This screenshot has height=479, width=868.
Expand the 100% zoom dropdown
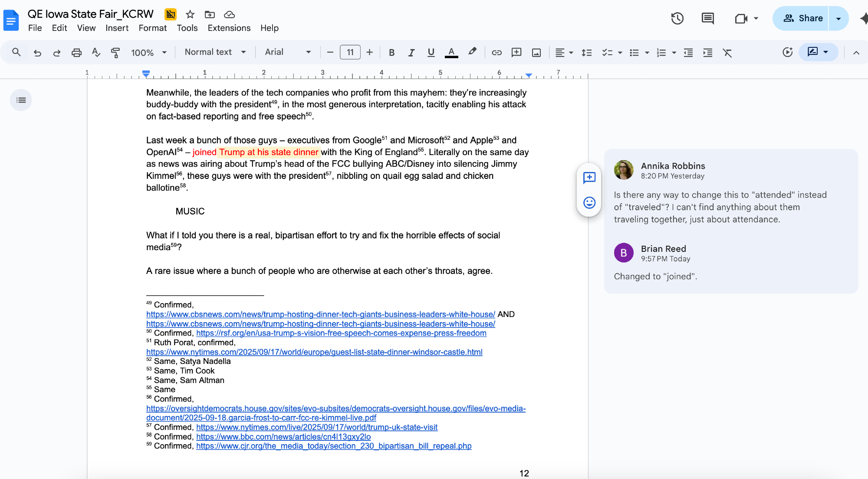[x=149, y=53]
